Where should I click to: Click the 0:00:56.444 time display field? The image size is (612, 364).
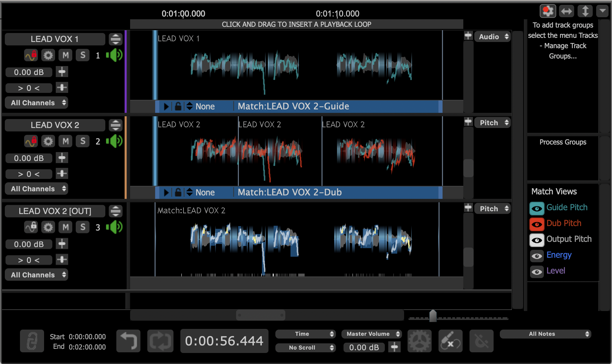coord(224,341)
